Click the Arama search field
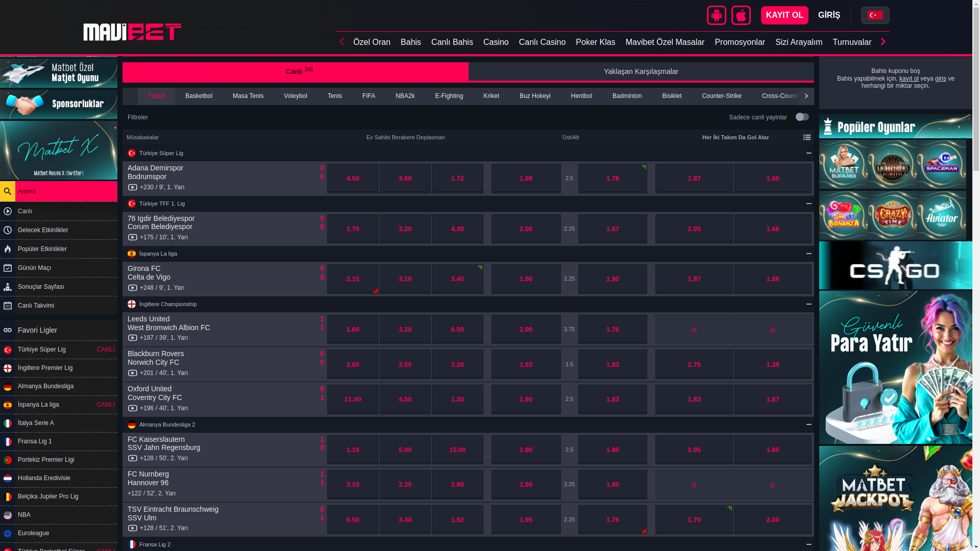 click(66, 192)
